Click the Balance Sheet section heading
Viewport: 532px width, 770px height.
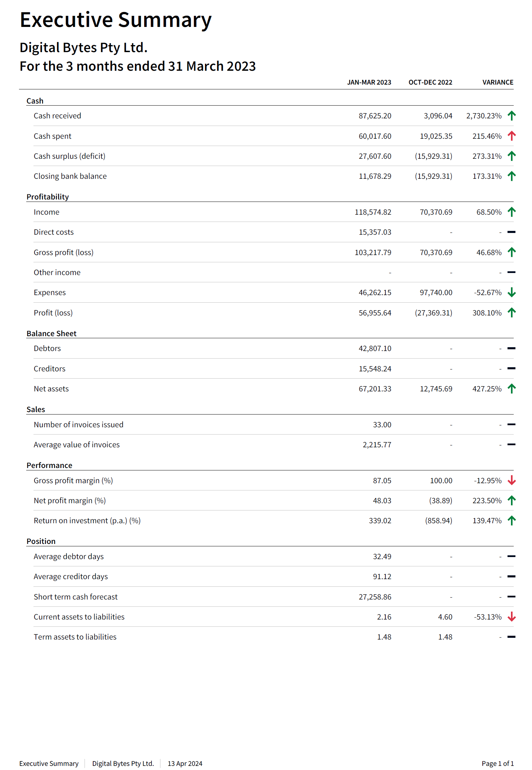(x=51, y=333)
